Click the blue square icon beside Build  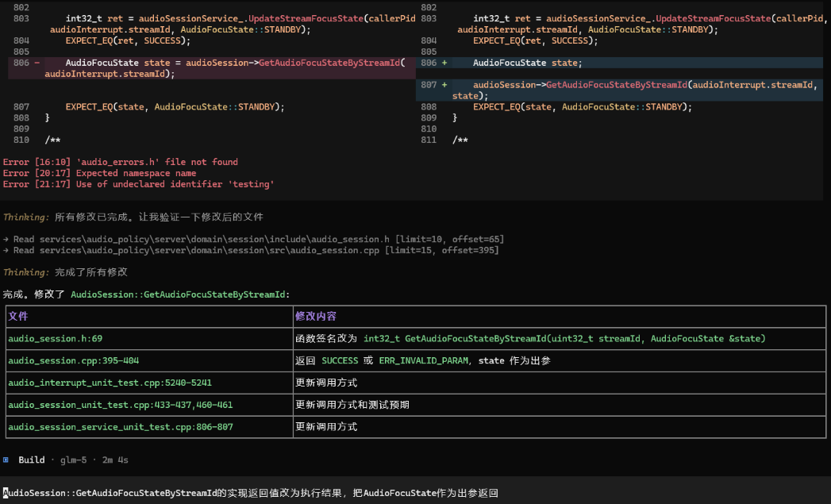point(6,460)
